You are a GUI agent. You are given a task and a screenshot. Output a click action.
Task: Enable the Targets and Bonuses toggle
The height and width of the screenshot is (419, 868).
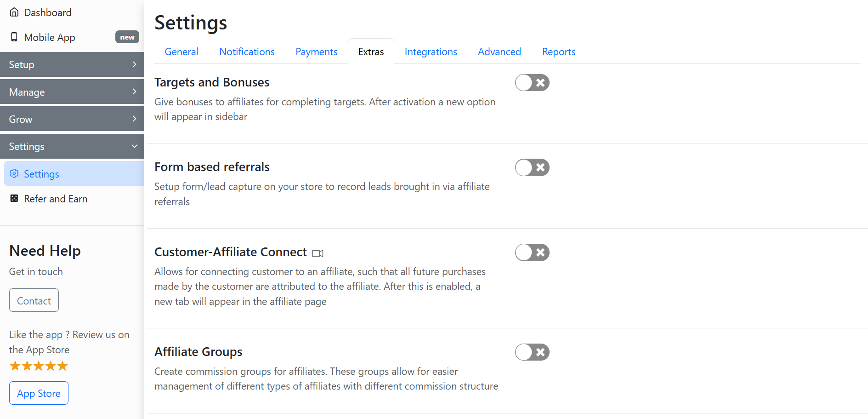point(532,83)
